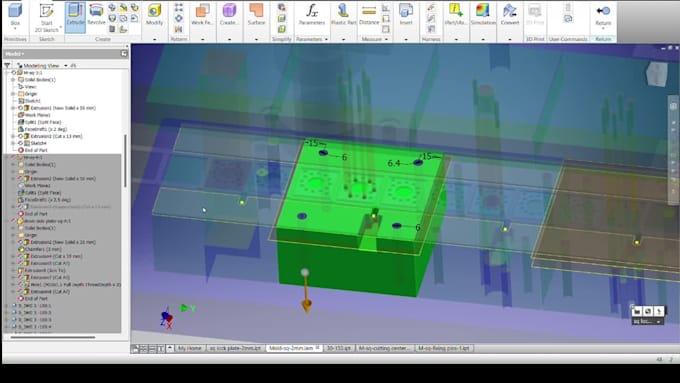Open the mini-toolbar options dropdown in viewport
The width and height of the screenshot is (680, 383).
click(x=658, y=322)
